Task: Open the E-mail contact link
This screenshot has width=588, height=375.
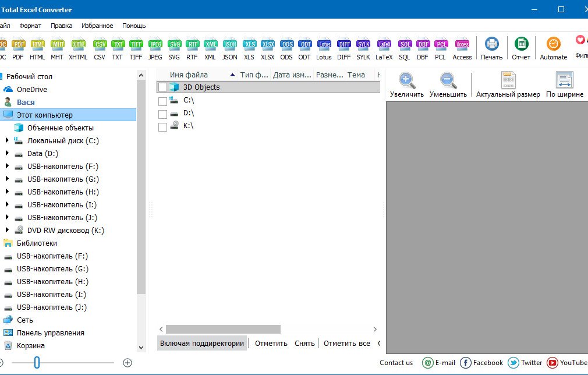Action: [439, 363]
